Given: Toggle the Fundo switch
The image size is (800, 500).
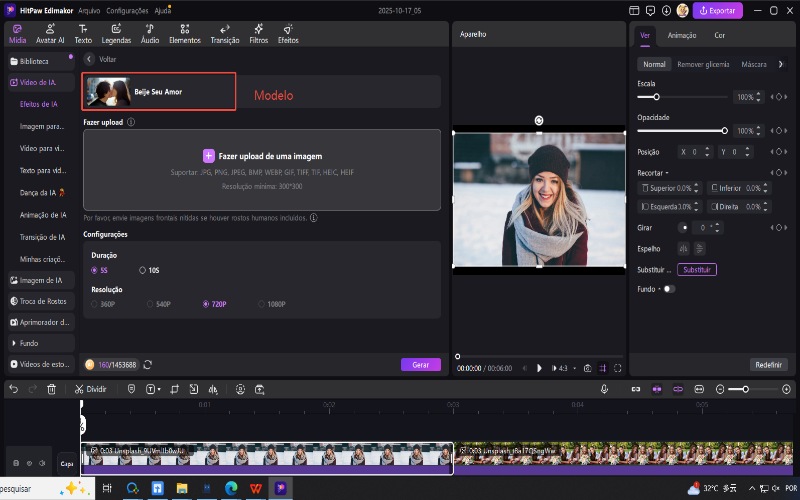Looking at the screenshot, I should [x=669, y=289].
